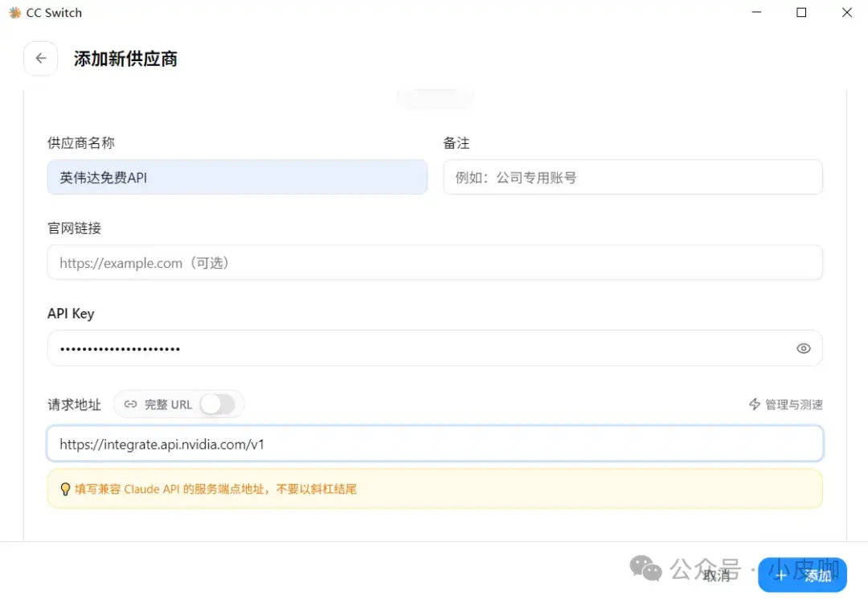
Task: Click the 取消 button
Action: click(x=718, y=575)
